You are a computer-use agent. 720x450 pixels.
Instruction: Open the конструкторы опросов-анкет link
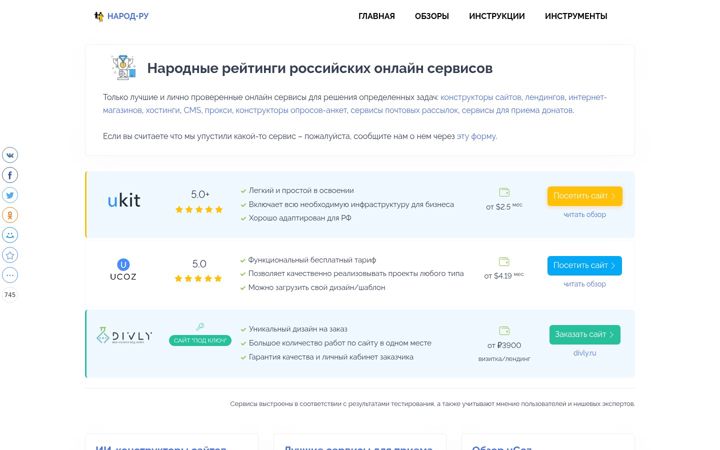pos(291,110)
